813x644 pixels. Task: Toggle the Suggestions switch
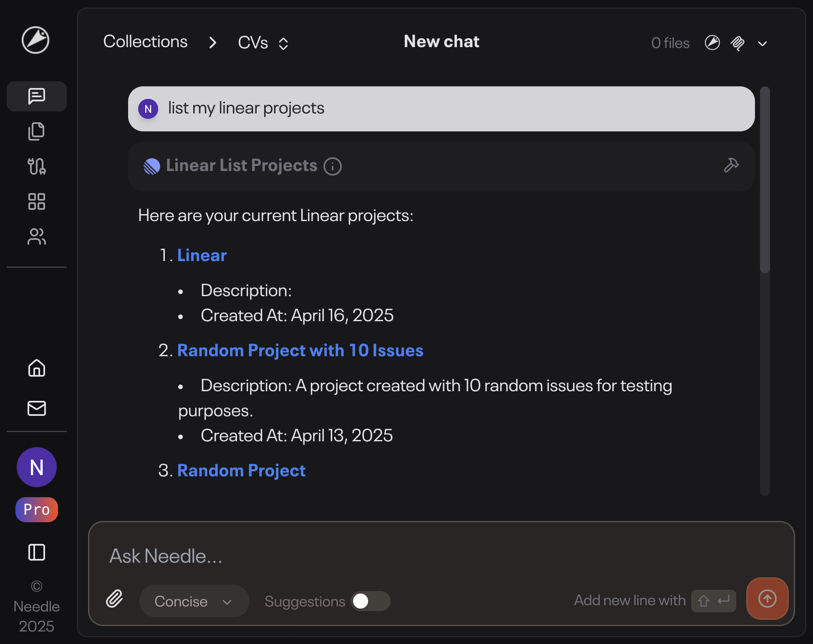pos(371,601)
